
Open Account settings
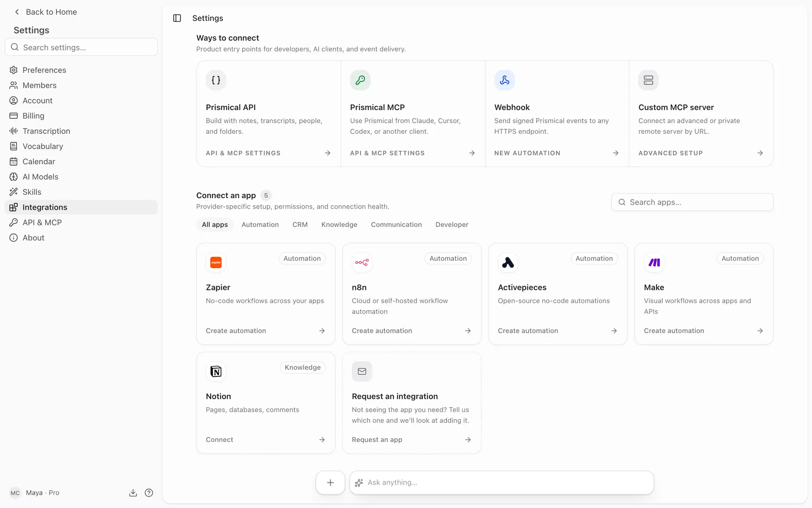click(x=81, y=101)
